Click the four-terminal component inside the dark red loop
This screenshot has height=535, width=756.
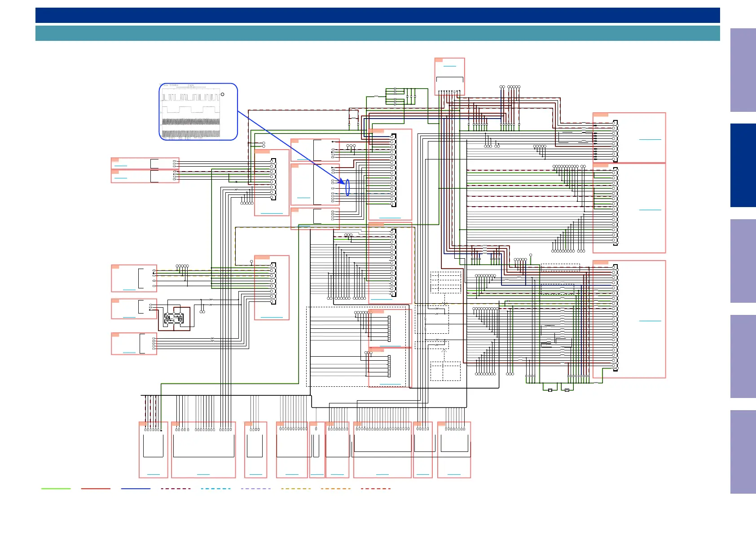pos(173,318)
